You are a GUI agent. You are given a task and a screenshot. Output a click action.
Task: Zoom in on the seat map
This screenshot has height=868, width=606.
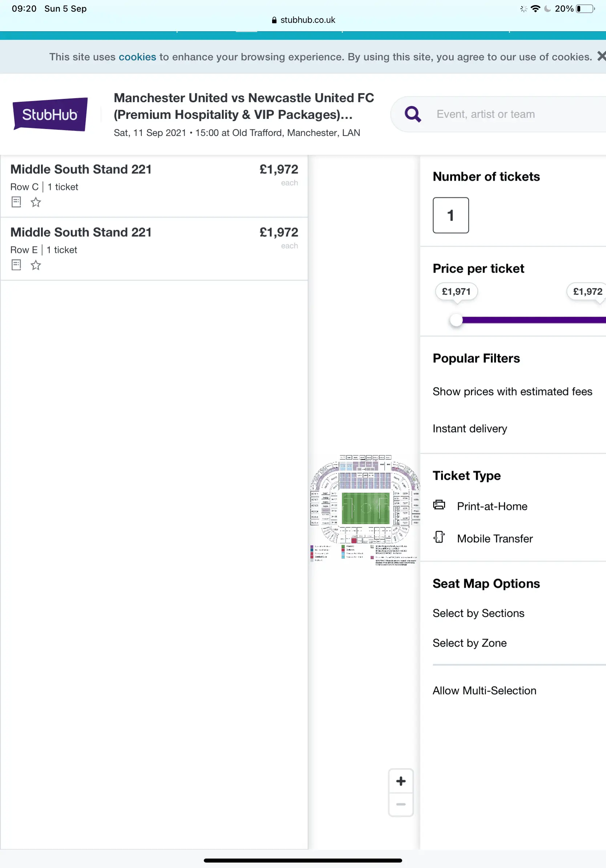[x=401, y=781]
